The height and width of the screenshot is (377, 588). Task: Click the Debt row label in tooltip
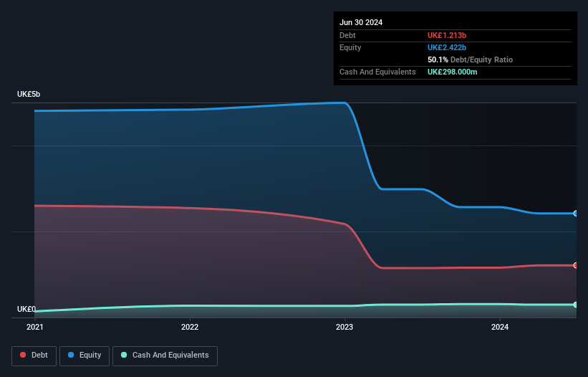(x=347, y=35)
